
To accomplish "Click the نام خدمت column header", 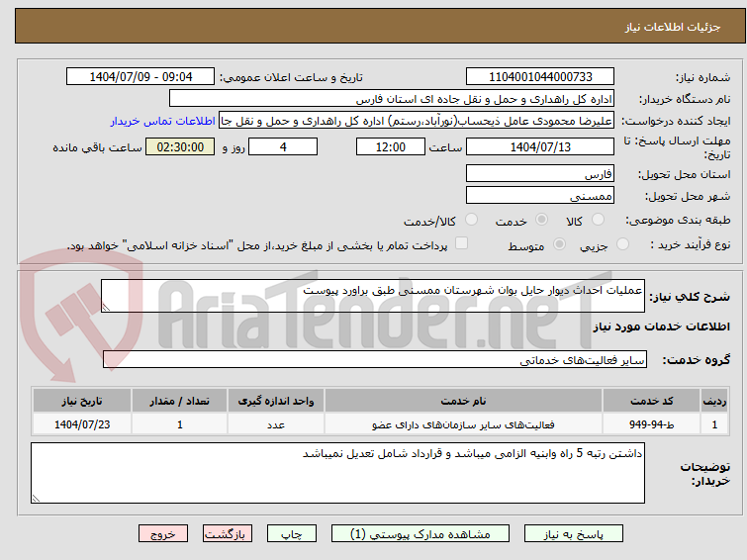I will click(464, 401).
